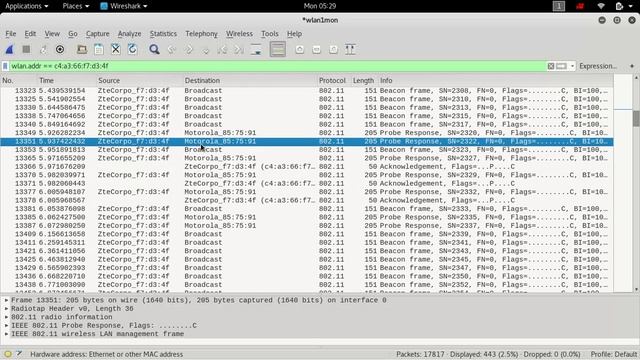Viewport: 640px width, 360px height.
Task: Sort by the Source column header
Action: click(139, 80)
